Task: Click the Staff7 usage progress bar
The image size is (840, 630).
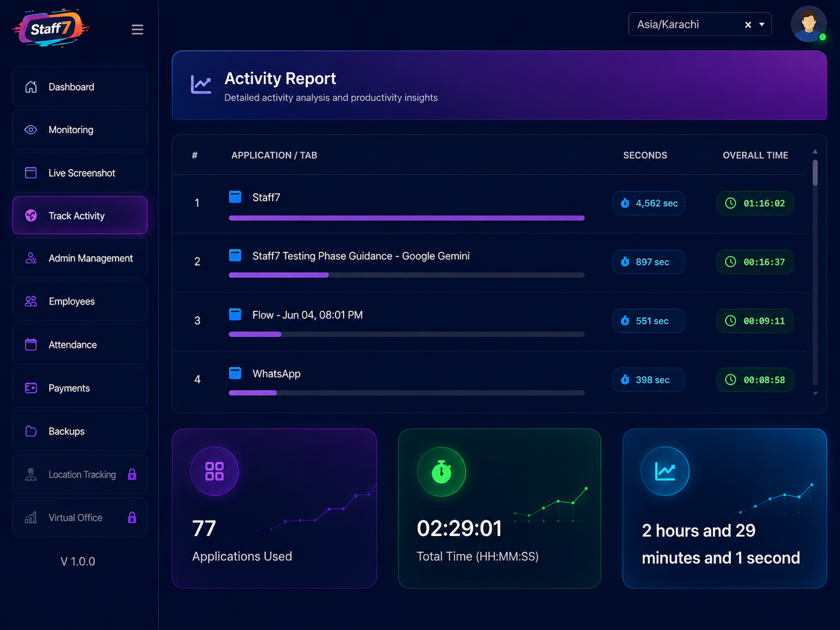Action: tap(407, 218)
